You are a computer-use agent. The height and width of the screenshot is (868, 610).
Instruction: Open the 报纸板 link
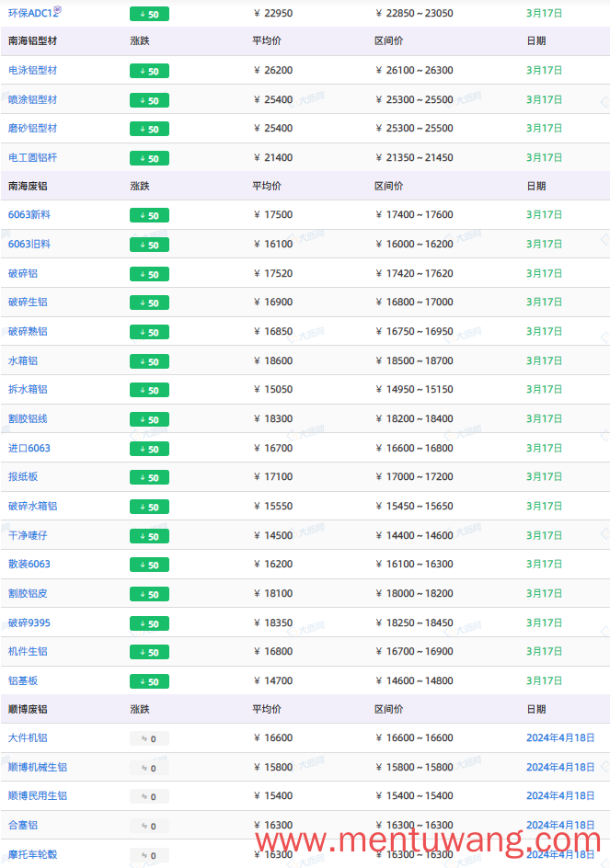[23, 477]
